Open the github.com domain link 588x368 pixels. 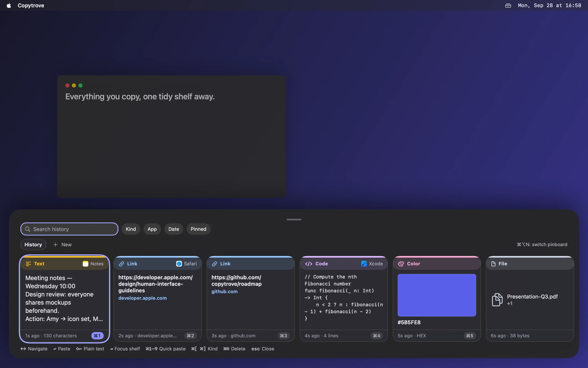pyautogui.click(x=224, y=291)
